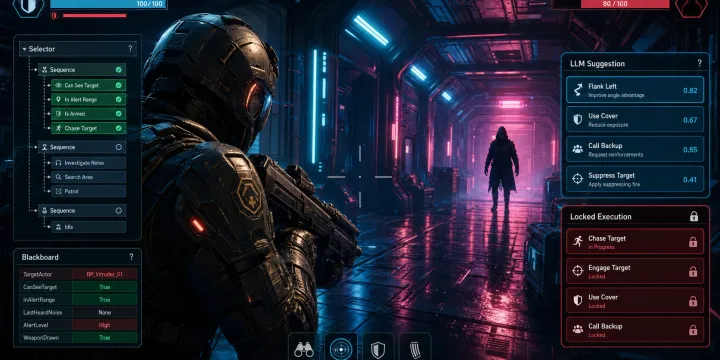Collapse the Selector root node arrow
This screenshot has width=720, height=360.
tap(24, 49)
